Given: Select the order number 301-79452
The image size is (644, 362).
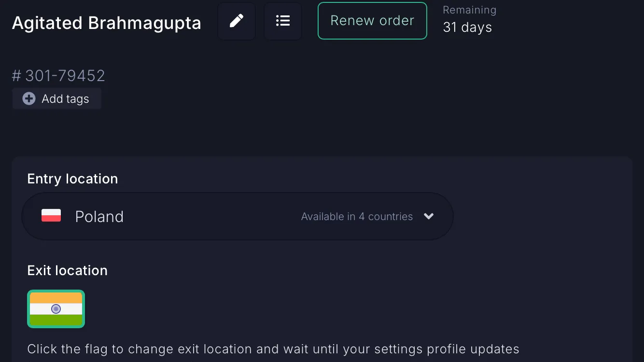Looking at the screenshot, I should (x=65, y=76).
